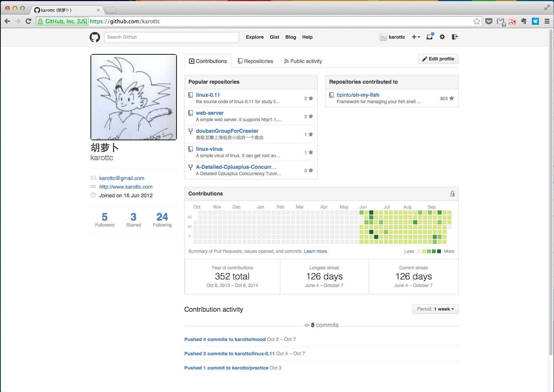Open Pushed 4 commits to karottc/mood
This screenshot has height=392, width=554.
click(x=225, y=339)
